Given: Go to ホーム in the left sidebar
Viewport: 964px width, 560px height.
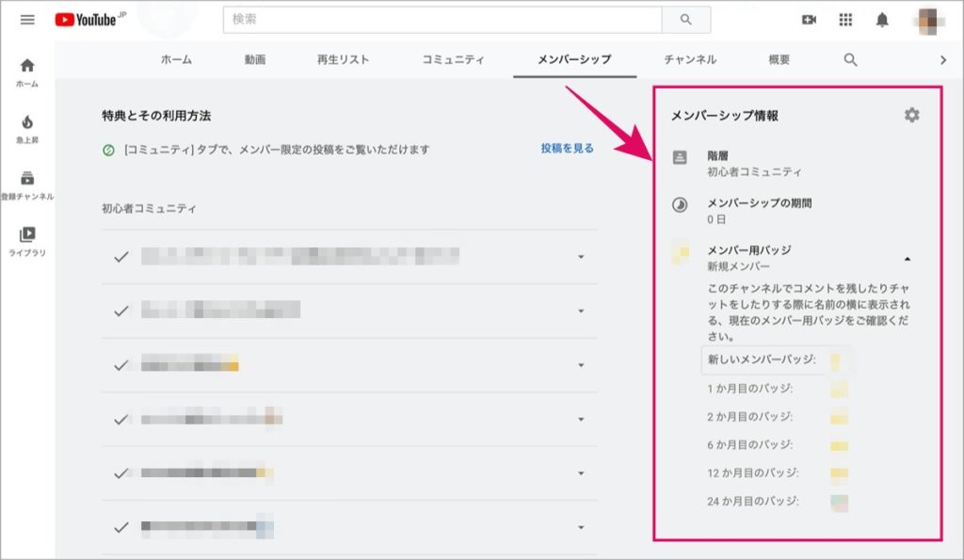Looking at the screenshot, I should click(x=27, y=72).
